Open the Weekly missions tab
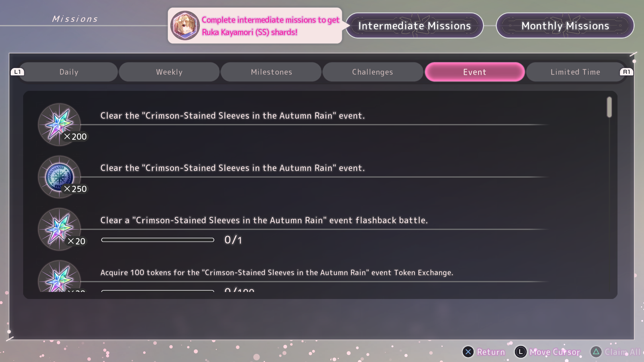Screen dimensions: 644x362 (x=169, y=72)
